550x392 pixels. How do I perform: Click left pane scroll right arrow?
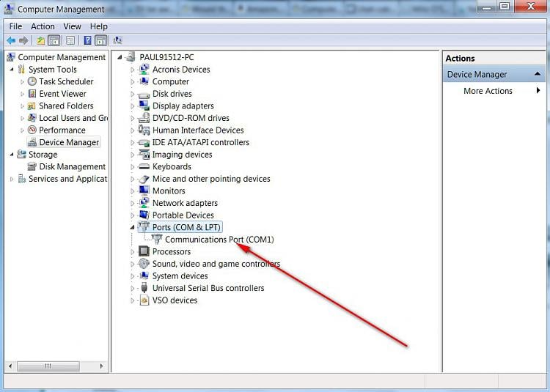(x=101, y=366)
